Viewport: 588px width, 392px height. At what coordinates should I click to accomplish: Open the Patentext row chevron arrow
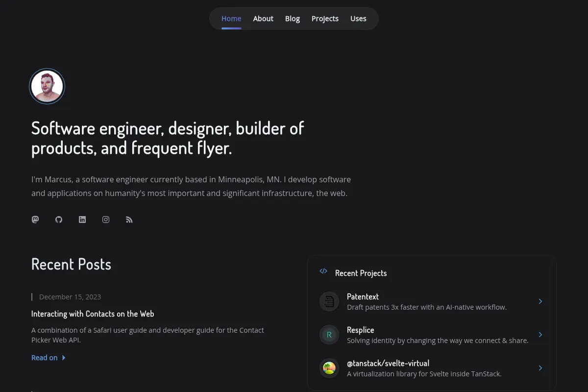(x=540, y=301)
